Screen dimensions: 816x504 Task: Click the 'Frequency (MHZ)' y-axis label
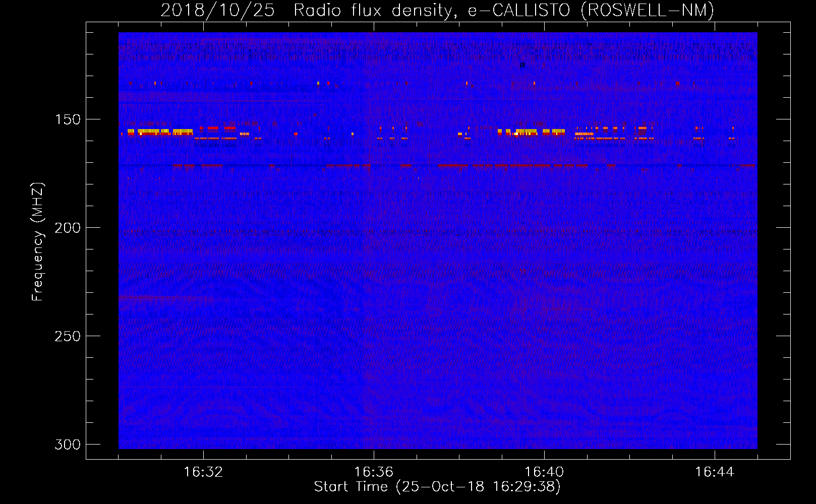(x=38, y=242)
